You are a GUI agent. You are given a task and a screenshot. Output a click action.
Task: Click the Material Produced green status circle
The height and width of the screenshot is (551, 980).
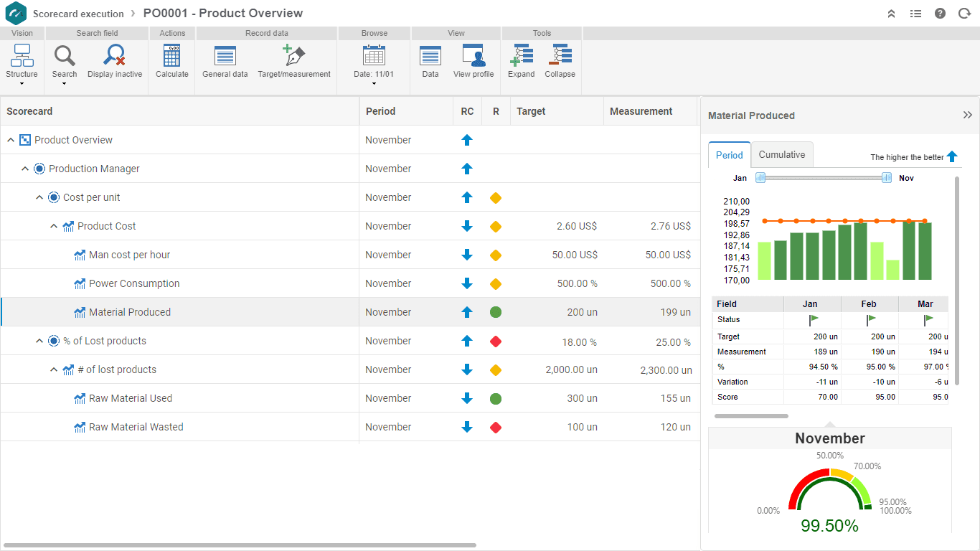pos(495,312)
